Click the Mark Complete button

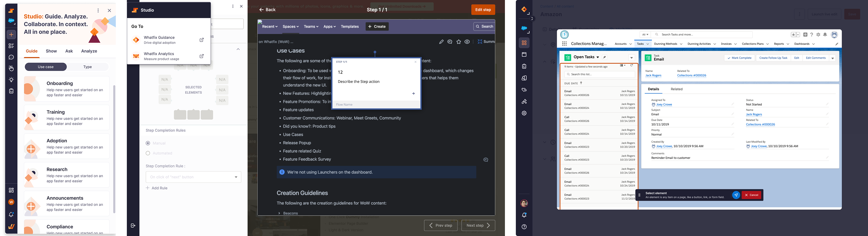739,58
